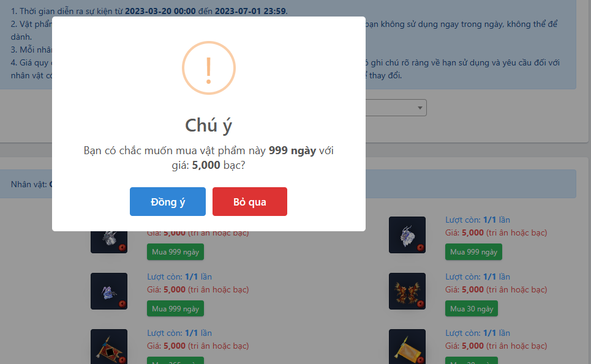Select the dark orange wings item icon
Viewport: 591px width, 364px height.
[x=407, y=291]
